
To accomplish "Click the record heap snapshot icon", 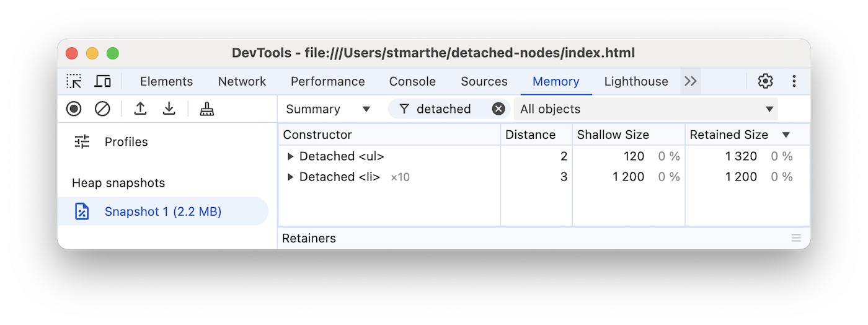I will [x=74, y=109].
